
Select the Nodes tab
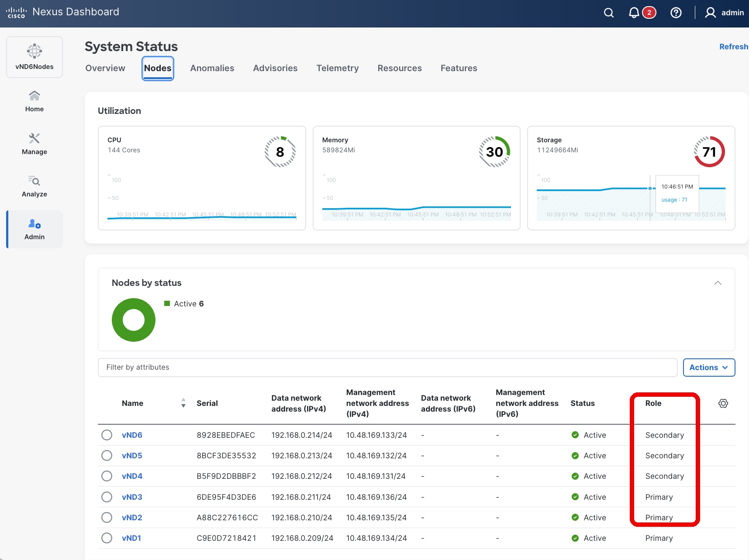click(158, 68)
